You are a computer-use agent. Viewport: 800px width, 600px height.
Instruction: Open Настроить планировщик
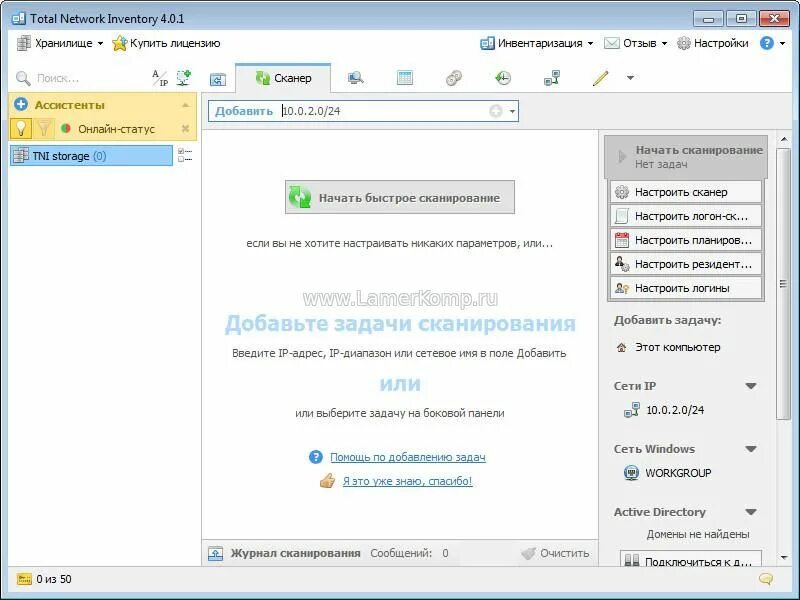[686, 240]
